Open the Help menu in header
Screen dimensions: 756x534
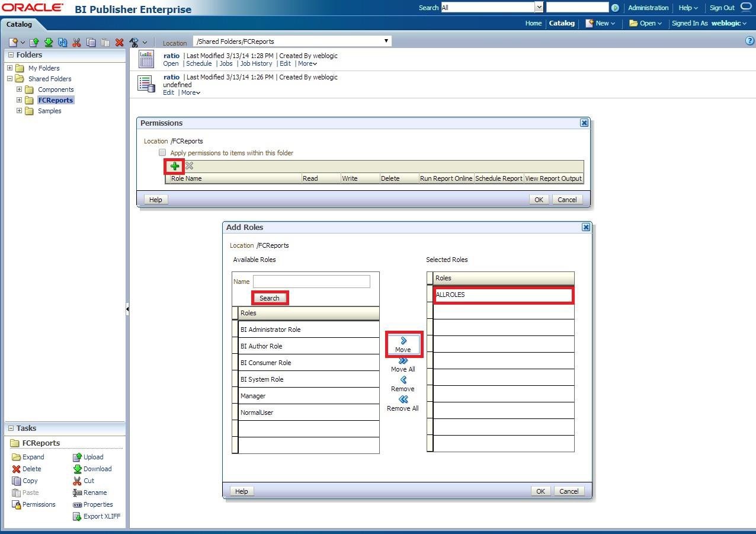pyautogui.click(x=688, y=8)
